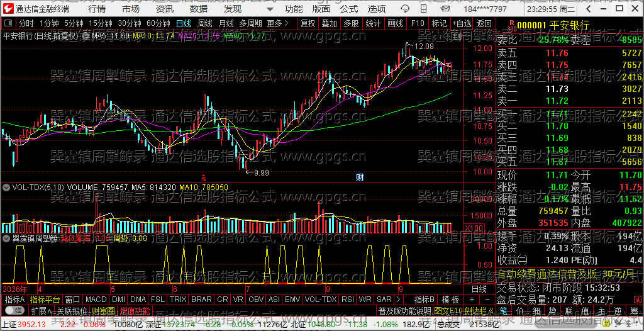The width and height of the screenshot is (644, 331).
Task: Select the 多周期 multi-period view
Action: (250, 23)
